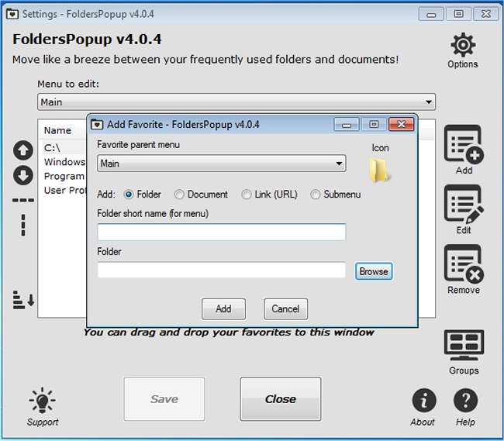Click the Browse button
Image resolution: width=504 pixels, height=441 pixels.
pos(374,271)
